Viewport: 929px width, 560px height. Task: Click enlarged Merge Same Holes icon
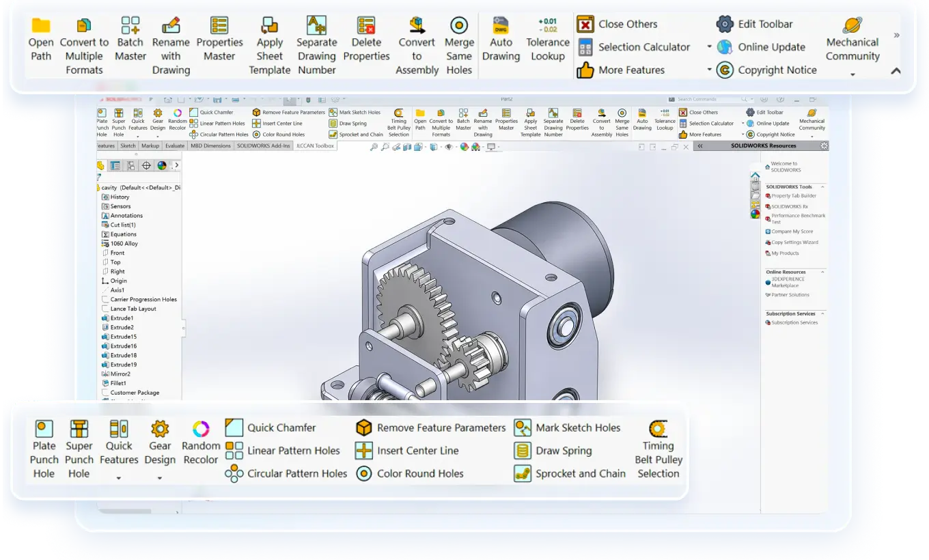pyautogui.click(x=459, y=25)
